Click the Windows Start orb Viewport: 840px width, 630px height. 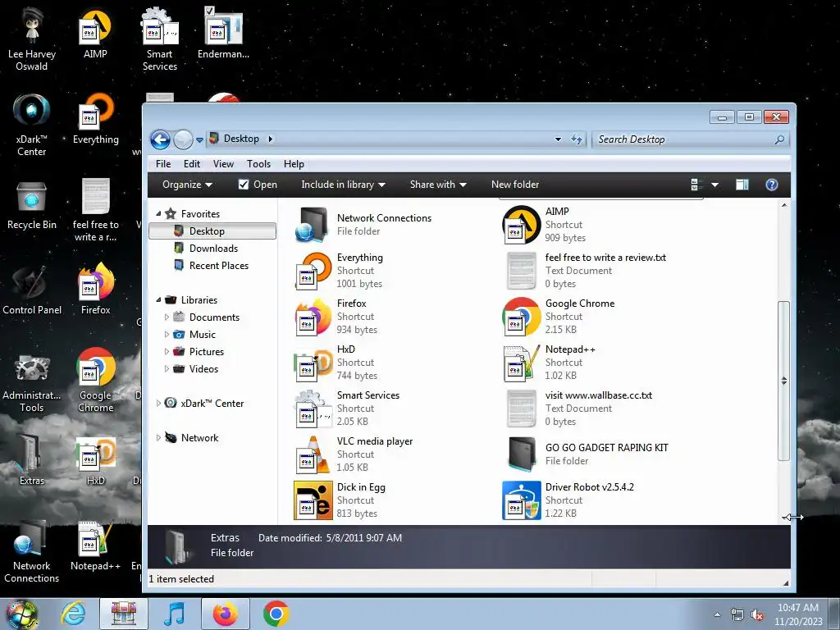(x=21, y=615)
